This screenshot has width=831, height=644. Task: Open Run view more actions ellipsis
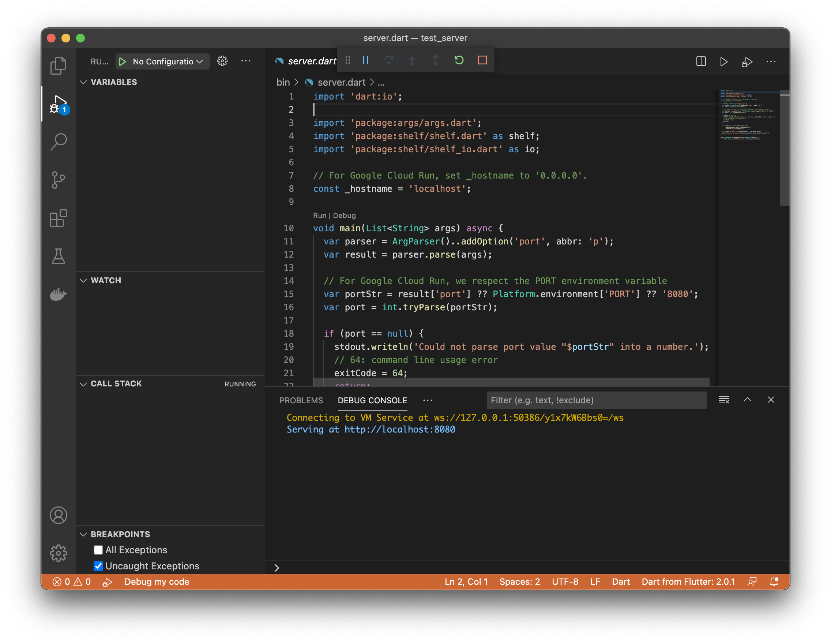coord(246,61)
